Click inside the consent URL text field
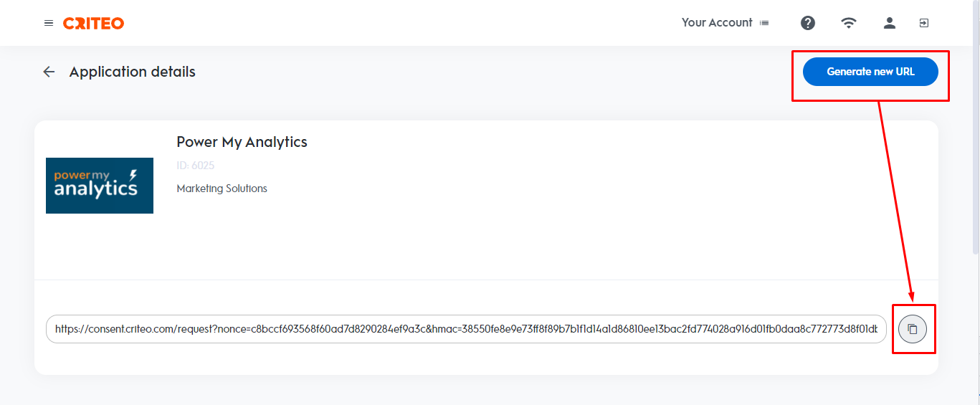The width and height of the screenshot is (980, 405). (466, 329)
